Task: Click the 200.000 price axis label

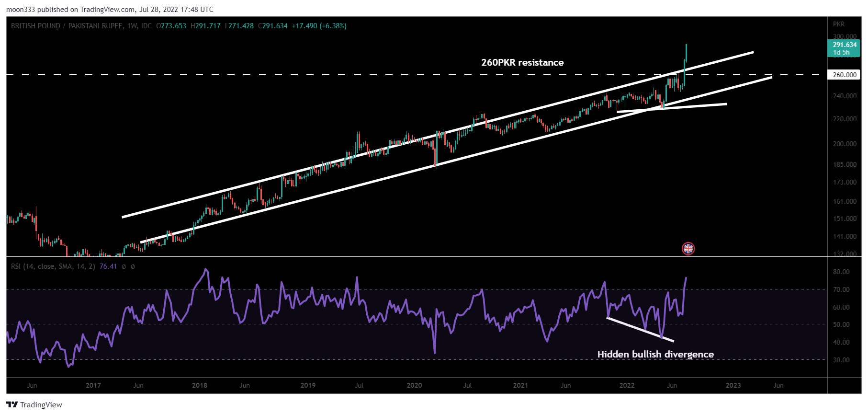Action: pyautogui.click(x=845, y=144)
